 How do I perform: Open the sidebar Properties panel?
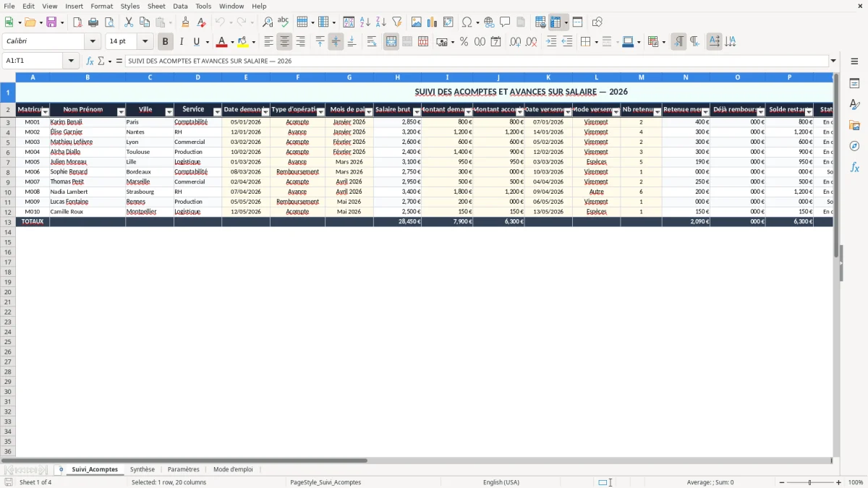855,84
